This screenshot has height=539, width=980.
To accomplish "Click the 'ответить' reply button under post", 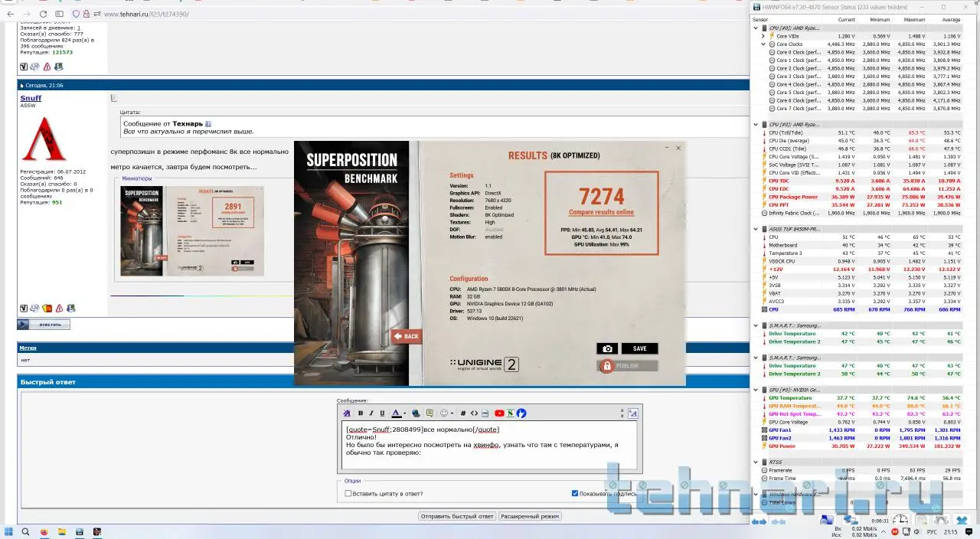I will pyautogui.click(x=44, y=325).
